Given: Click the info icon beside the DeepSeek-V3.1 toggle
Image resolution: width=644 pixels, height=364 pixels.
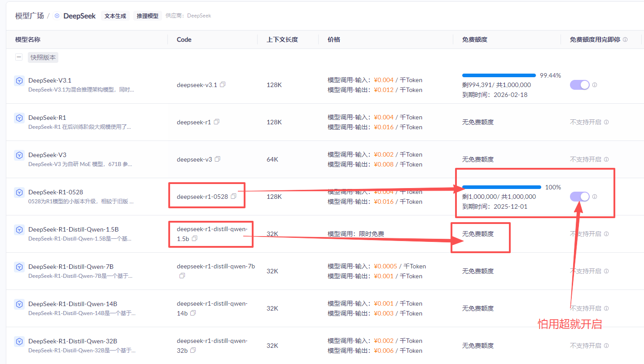Looking at the screenshot, I should [594, 84].
